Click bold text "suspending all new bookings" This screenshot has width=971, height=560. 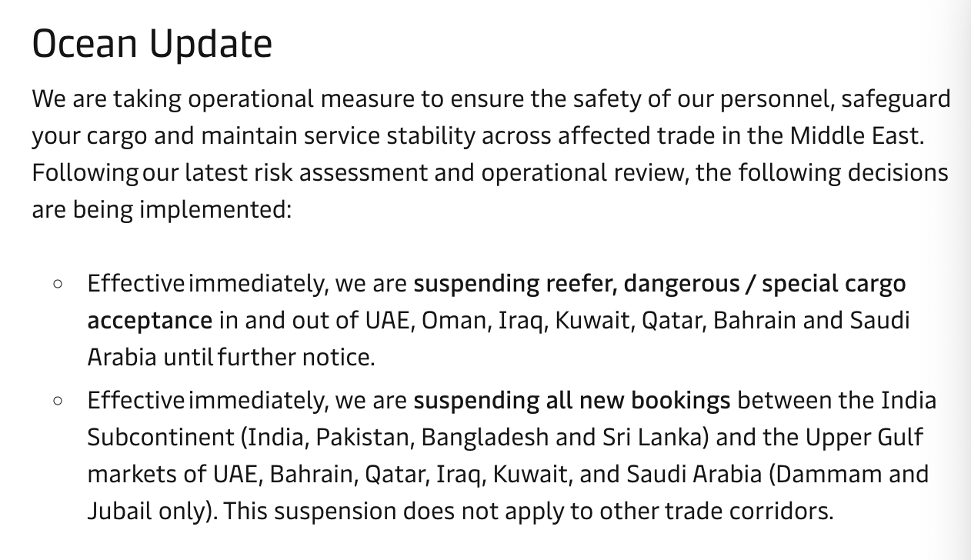click(x=572, y=401)
